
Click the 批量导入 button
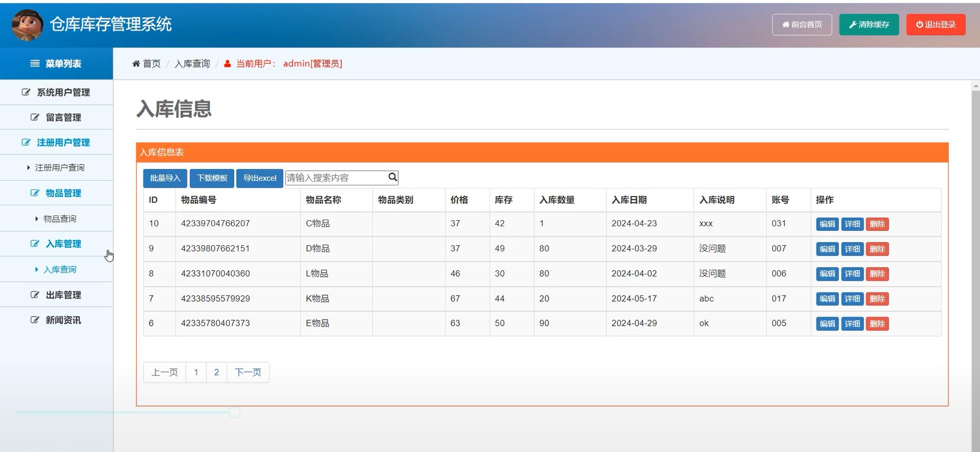tap(165, 178)
